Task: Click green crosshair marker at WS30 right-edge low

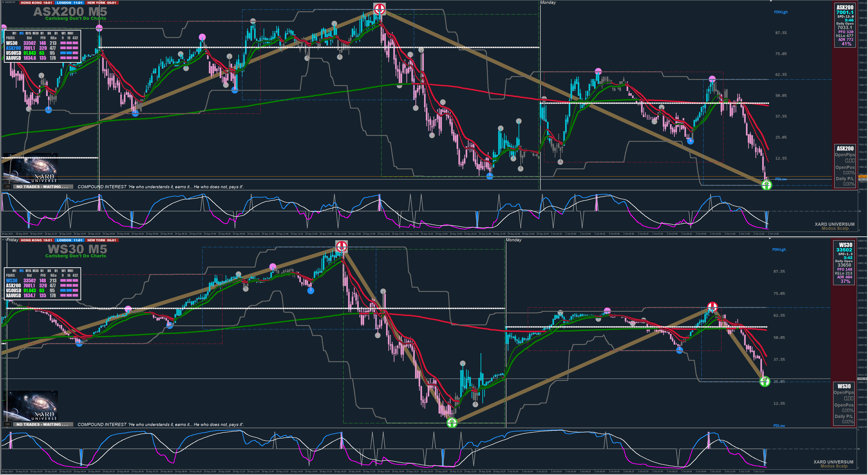Action: tap(764, 381)
